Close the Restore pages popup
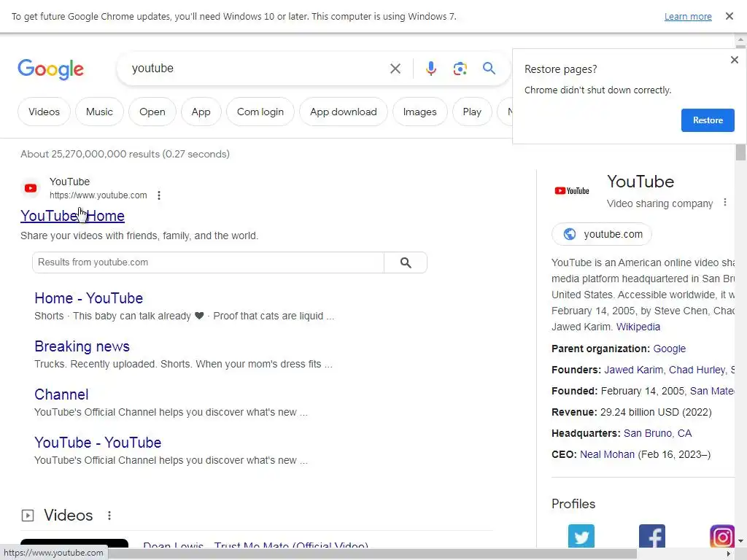The width and height of the screenshot is (747, 560). click(734, 60)
